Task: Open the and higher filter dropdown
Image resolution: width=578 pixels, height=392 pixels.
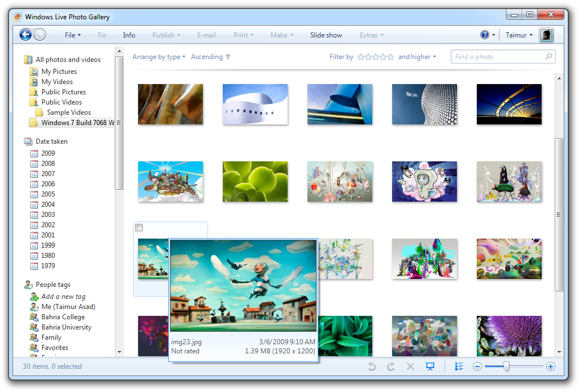Action: (417, 57)
